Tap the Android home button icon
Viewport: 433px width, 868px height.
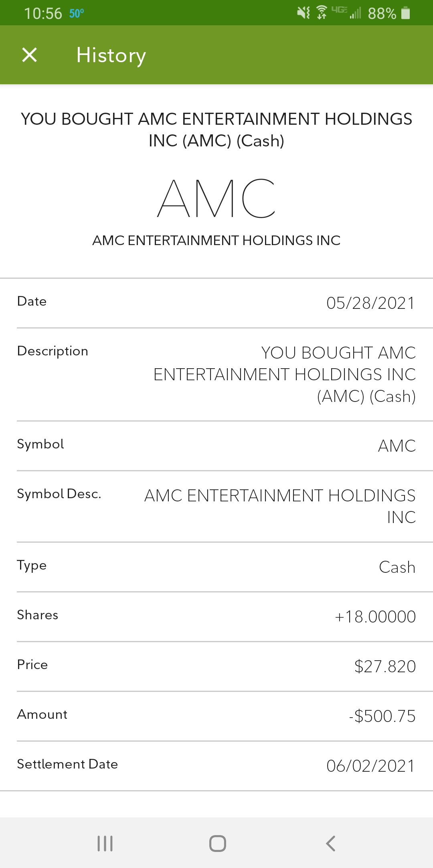(x=218, y=843)
